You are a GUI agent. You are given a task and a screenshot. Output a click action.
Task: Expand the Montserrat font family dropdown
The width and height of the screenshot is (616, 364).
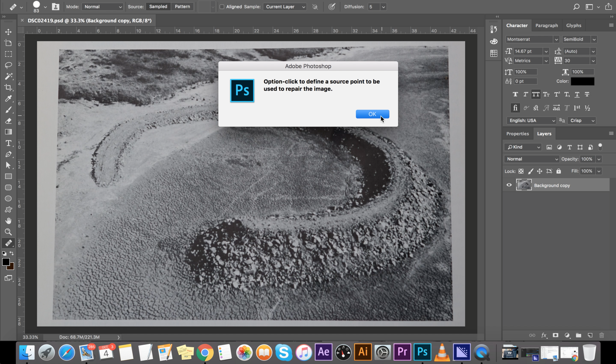coord(556,39)
